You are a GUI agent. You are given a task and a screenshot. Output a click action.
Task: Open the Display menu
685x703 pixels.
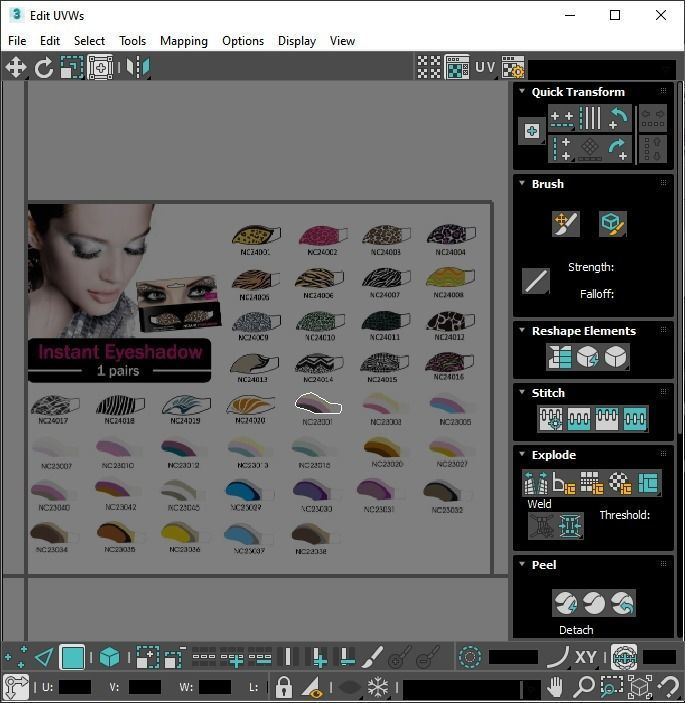[x=297, y=41]
